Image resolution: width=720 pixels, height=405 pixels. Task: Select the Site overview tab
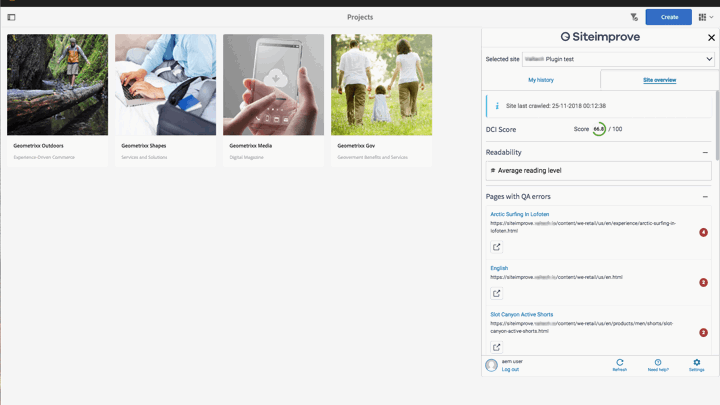pyautogui.click(x=659, y=80)
